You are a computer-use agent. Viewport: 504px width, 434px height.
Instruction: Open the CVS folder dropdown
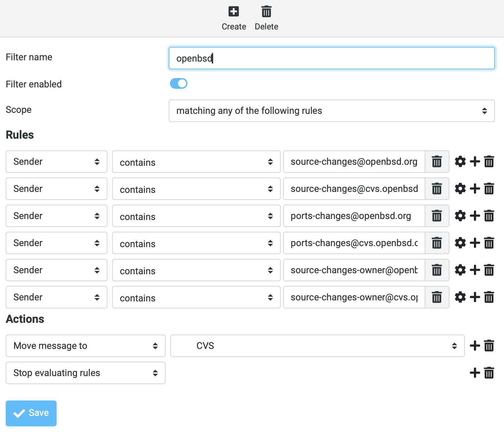tap(318, 346)
